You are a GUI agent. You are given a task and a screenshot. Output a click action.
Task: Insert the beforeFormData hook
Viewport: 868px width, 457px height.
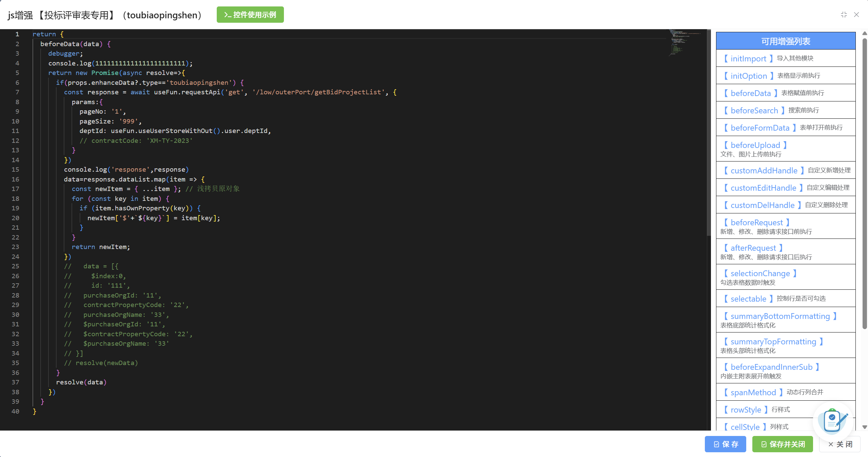(x=760, y=128)
